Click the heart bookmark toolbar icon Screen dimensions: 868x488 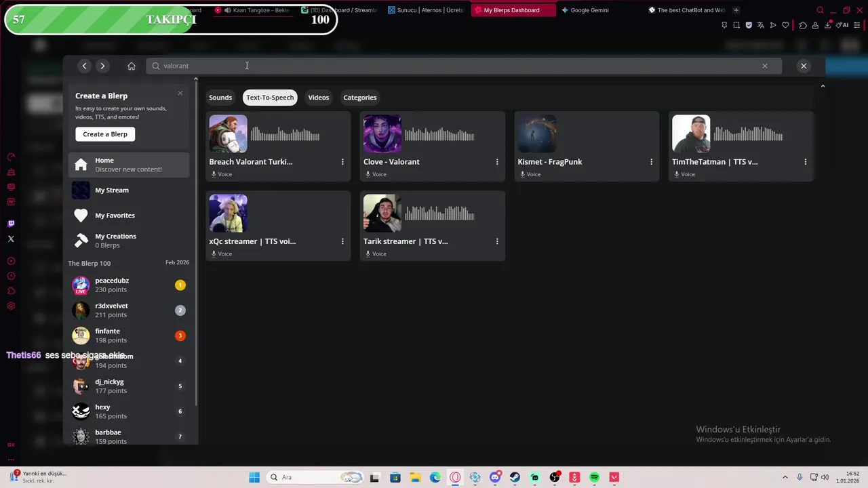click(785, 25)
